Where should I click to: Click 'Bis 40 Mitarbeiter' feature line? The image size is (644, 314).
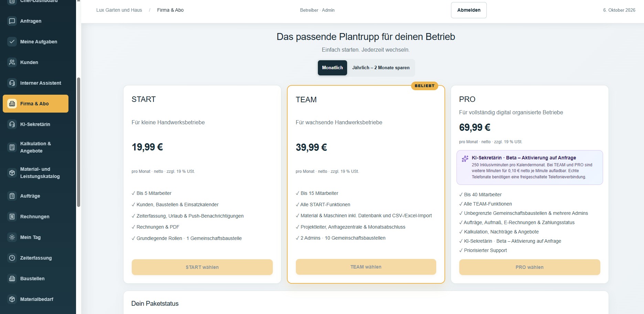click(x=480, y=195)
